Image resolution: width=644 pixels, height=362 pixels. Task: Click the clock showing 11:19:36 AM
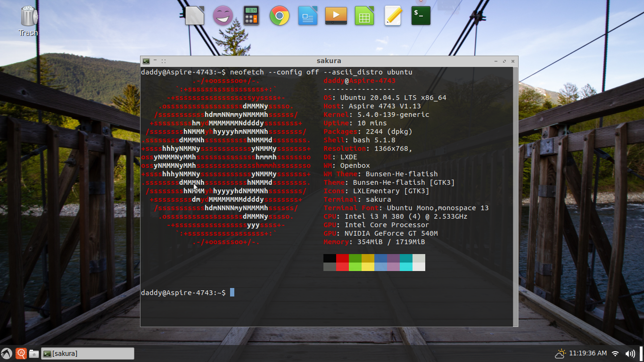(588, 354)
